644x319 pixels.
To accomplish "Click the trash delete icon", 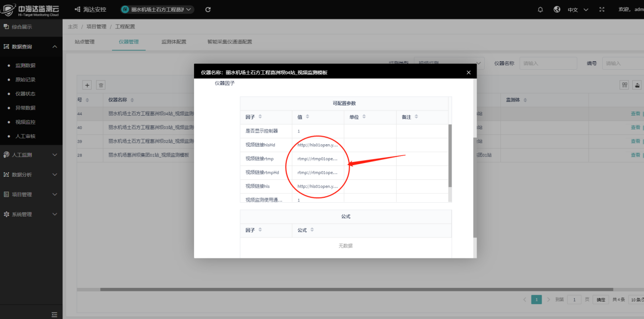I will point(101,85).
